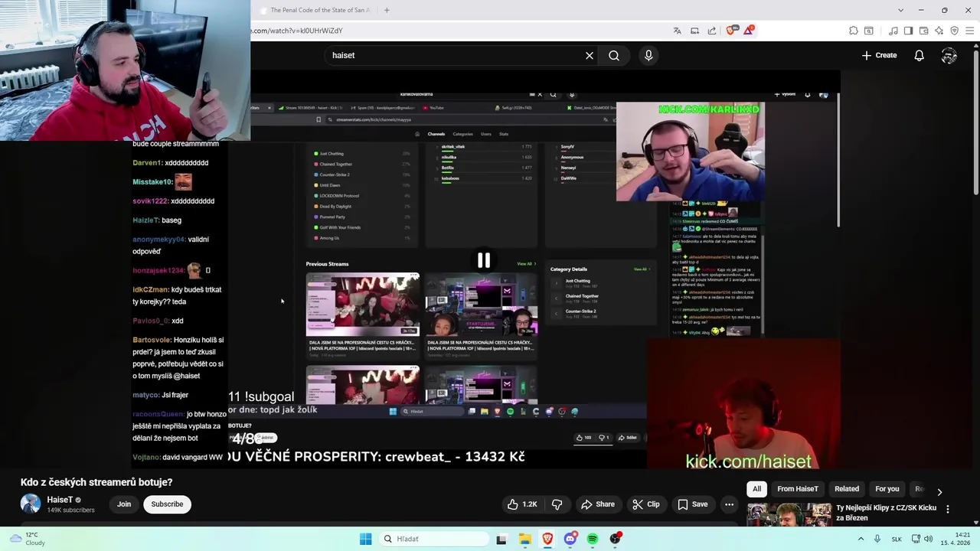Open Discord from the taskbar
This screenshot has width=980, height=551.
click(570, 539)
